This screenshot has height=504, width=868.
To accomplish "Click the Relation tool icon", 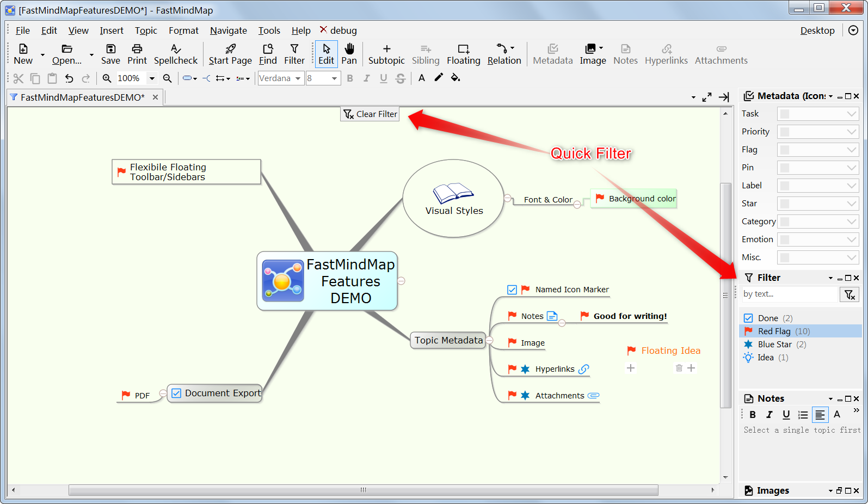I will tap(502, 49).
